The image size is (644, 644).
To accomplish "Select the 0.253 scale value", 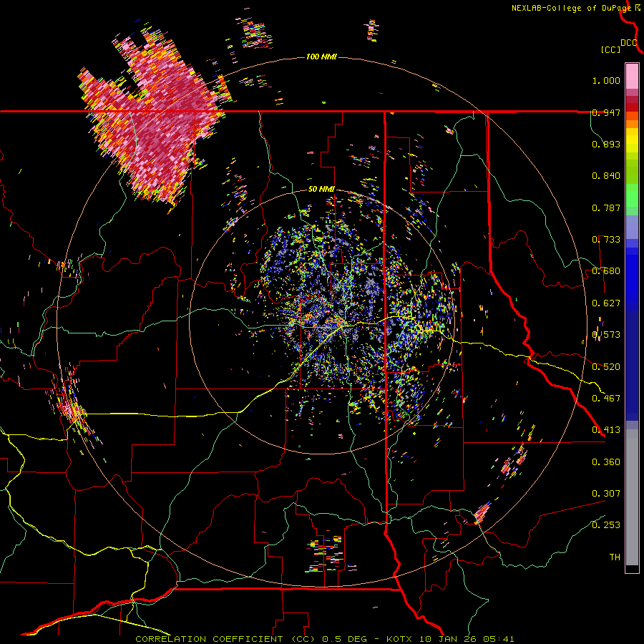I will [x=606, y=525].
